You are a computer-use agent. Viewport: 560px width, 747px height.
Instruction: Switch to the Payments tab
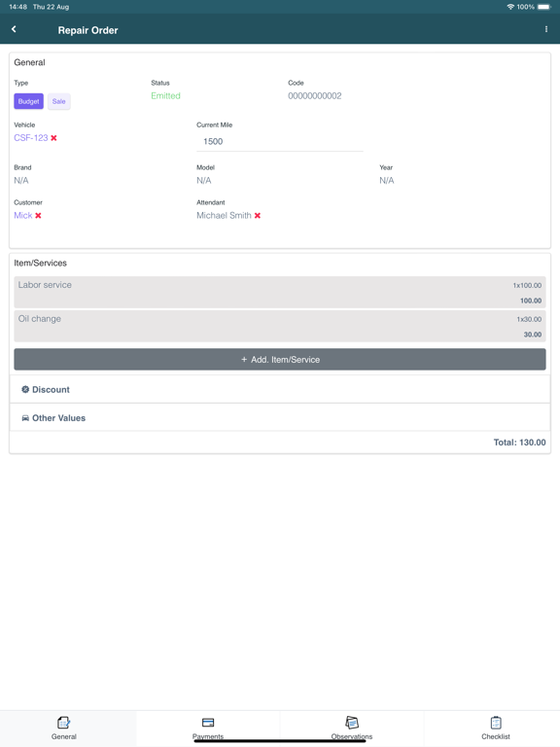pyautogui.click(x=208, y=729)
